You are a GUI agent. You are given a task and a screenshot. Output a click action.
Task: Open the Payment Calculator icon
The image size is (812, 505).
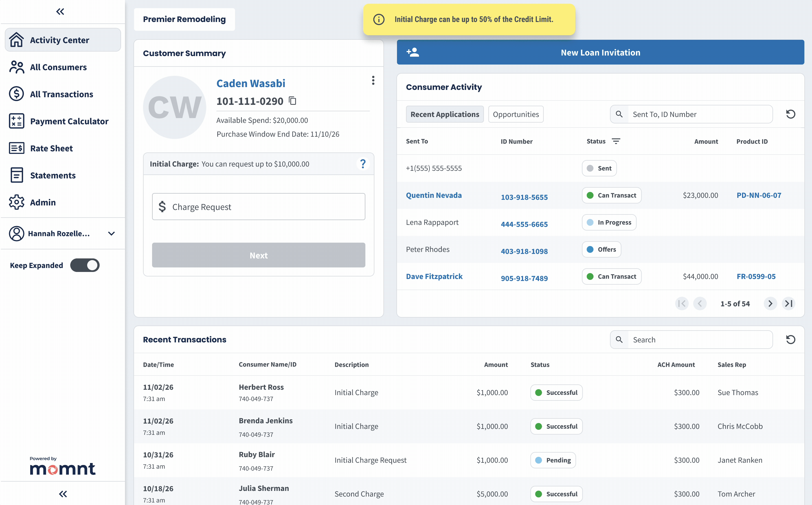[16, 121]
